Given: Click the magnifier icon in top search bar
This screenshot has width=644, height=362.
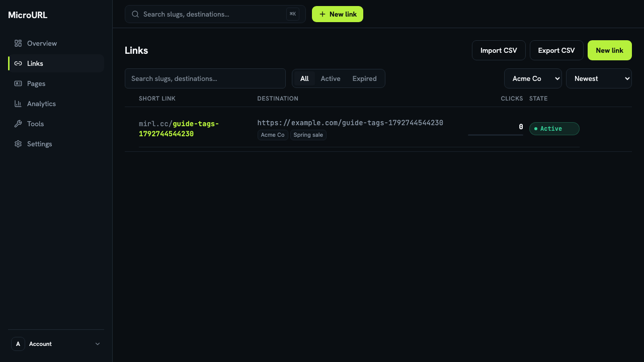Looking at the screenshot, I should (135, 14).
